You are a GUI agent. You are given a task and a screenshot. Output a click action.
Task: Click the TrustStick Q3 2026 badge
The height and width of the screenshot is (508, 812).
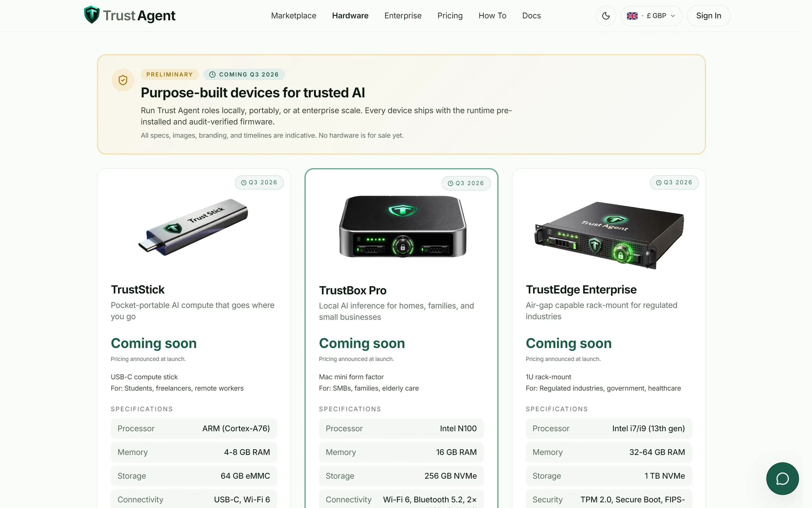259,182
